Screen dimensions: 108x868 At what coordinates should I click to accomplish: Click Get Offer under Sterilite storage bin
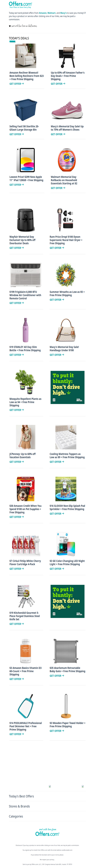(16, 134)
